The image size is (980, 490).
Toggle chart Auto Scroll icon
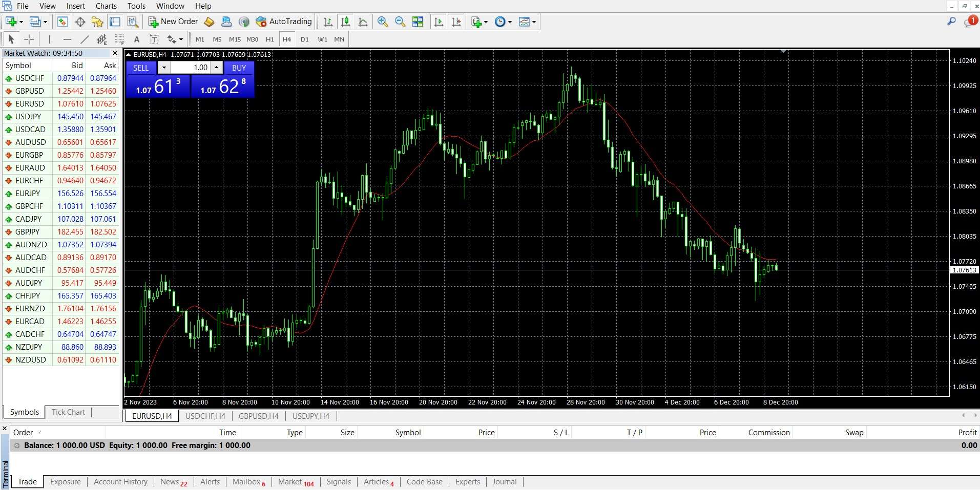[x=439, y=22]
